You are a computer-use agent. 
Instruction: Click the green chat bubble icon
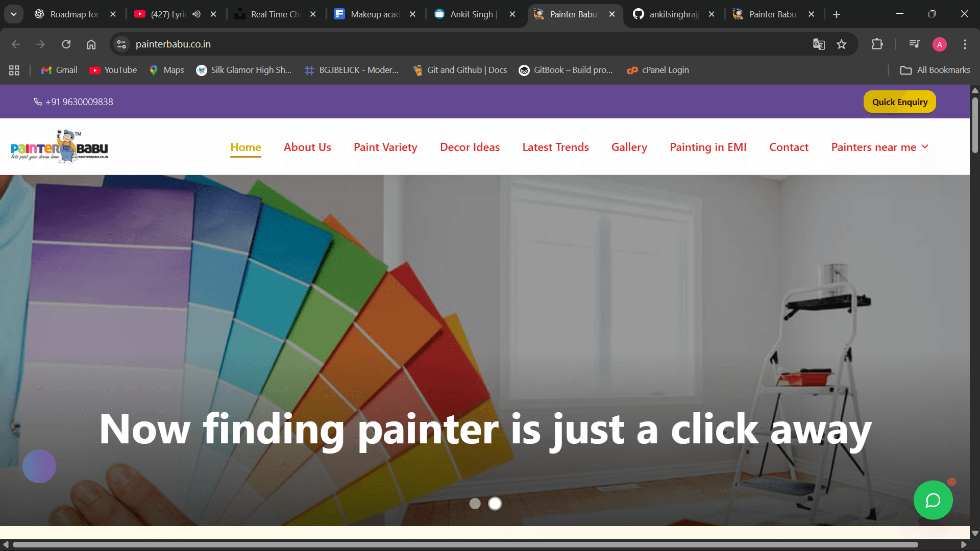pos(933,500)
